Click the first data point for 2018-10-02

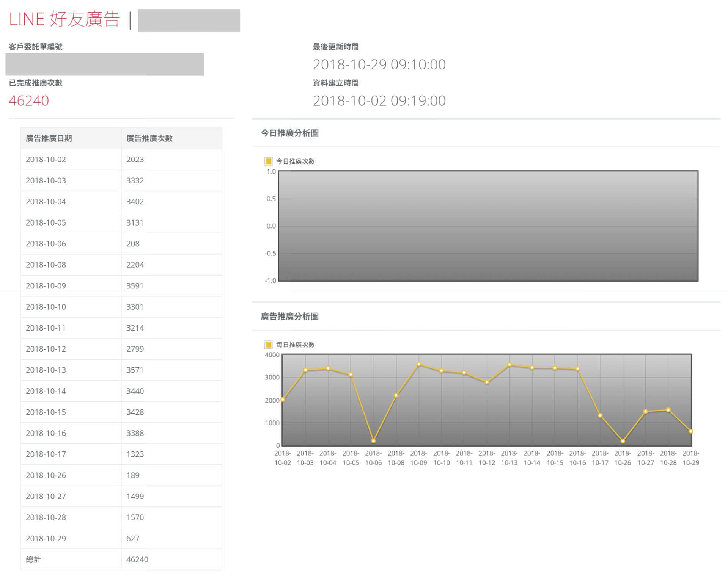pyautogui.click(x=283, y=399)
